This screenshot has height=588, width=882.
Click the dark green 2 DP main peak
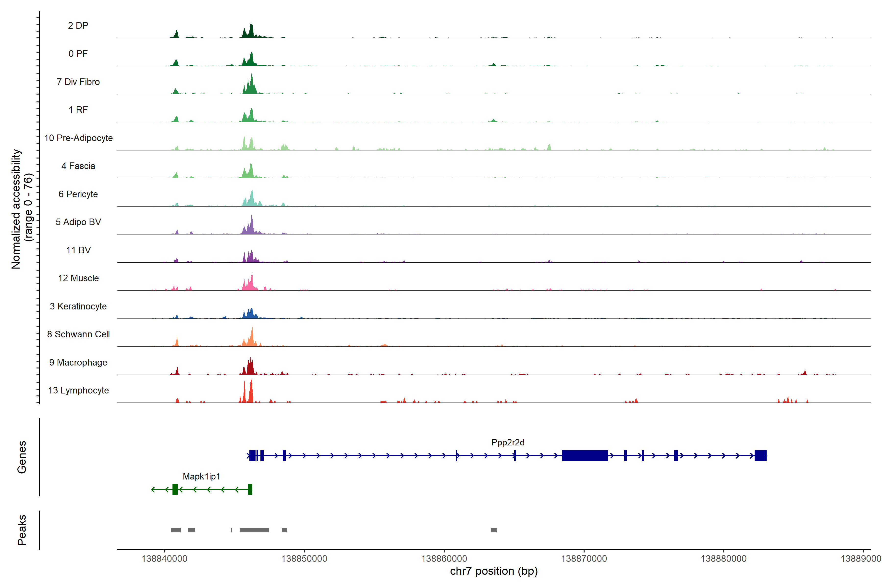[x=251, y=31]
